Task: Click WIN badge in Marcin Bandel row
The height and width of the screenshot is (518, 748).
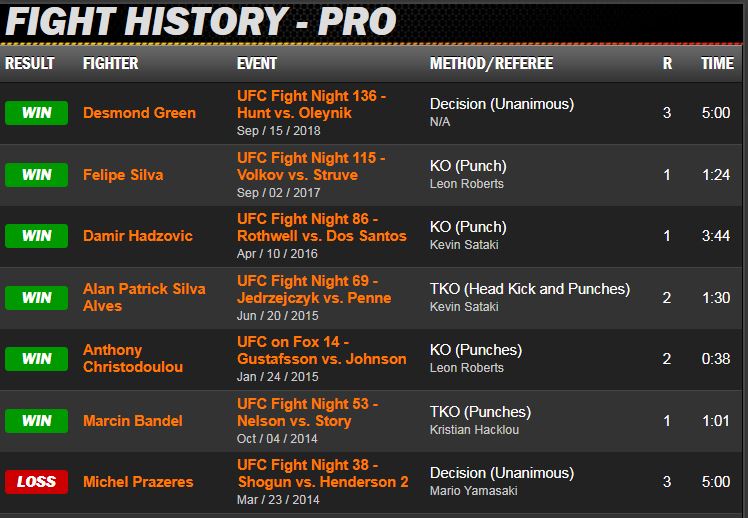Action: 37,421
